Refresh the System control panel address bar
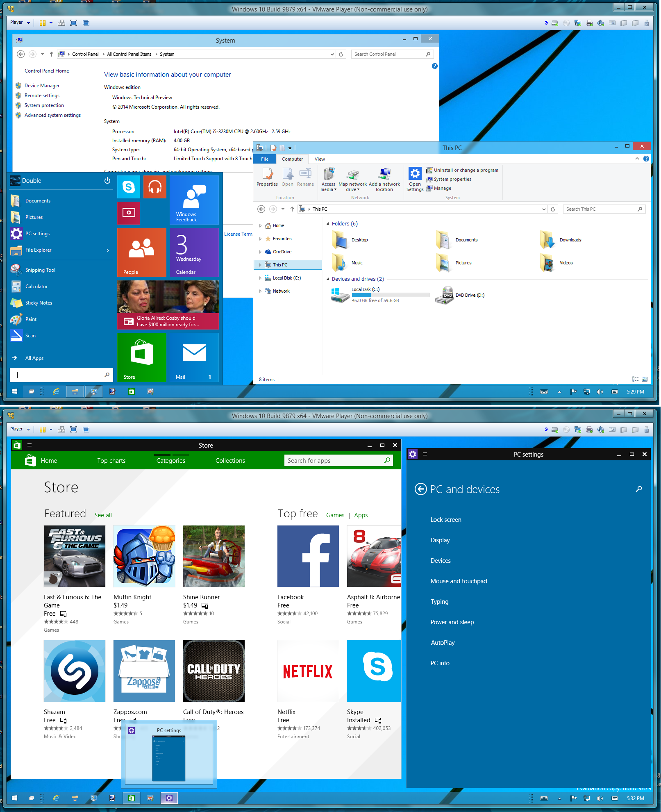This screenshot has height=812, width=661. [x=341, y=54]
